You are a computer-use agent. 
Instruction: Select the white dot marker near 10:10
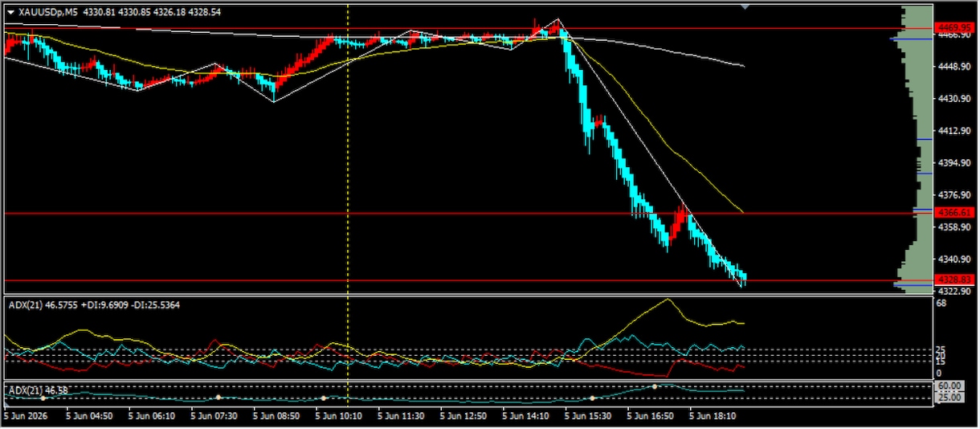[x=324, y=398]
